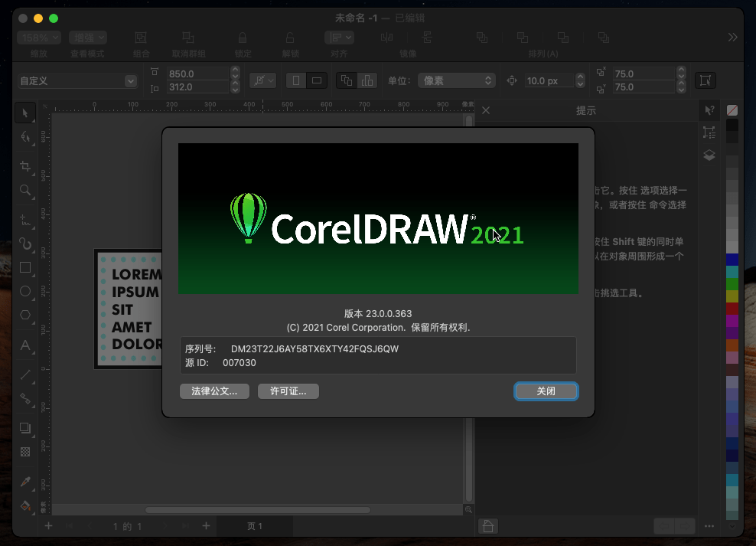Viewport: 756px width, 546px height.
Task: Adjust the page width 850.0 stepper
Action: [x=235, y=74]
